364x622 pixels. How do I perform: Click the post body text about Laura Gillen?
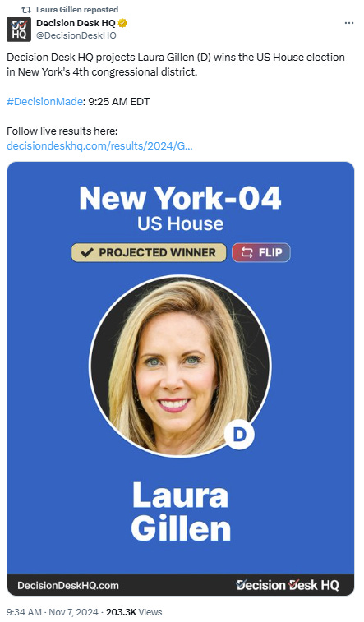[x=176, y=65]
